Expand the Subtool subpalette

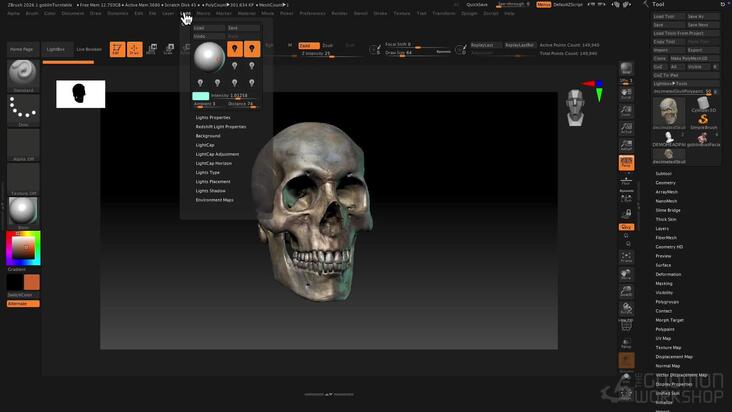(663, 174)
